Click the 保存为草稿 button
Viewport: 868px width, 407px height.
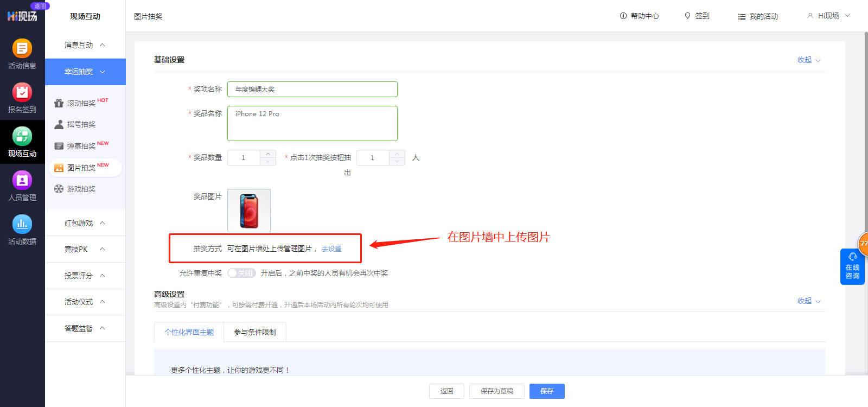[497, 391]
